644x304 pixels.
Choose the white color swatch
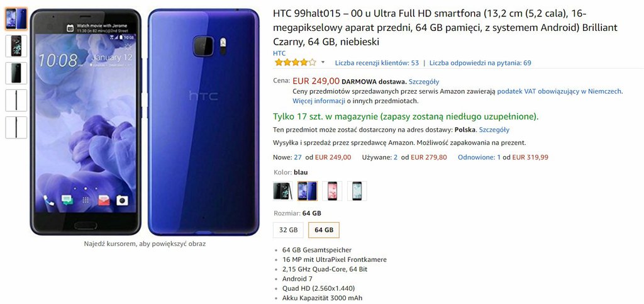pos(357,191)
